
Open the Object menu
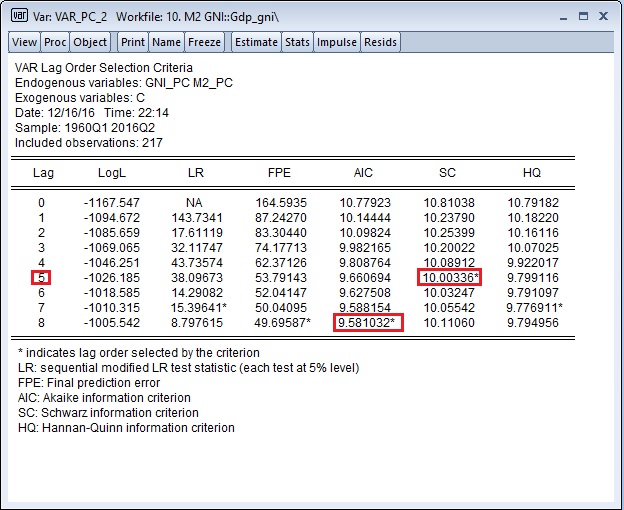coord(90,42)
